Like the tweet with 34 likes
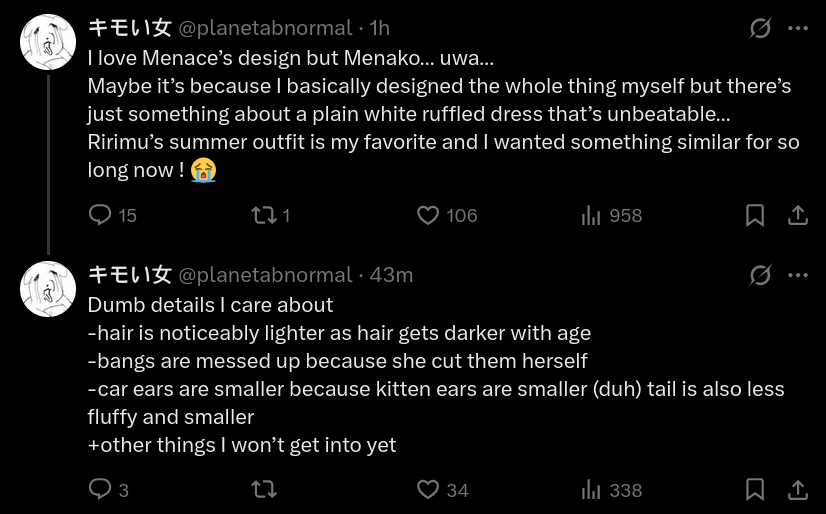826x514 pixels. (428, 489)
